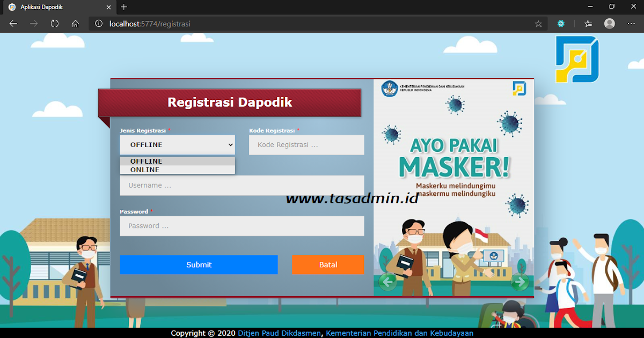The width and height of the screenshot is (644, 338).
Task: Open the Ditjen Paud Dikdasmen link
Action: point(279,333)
